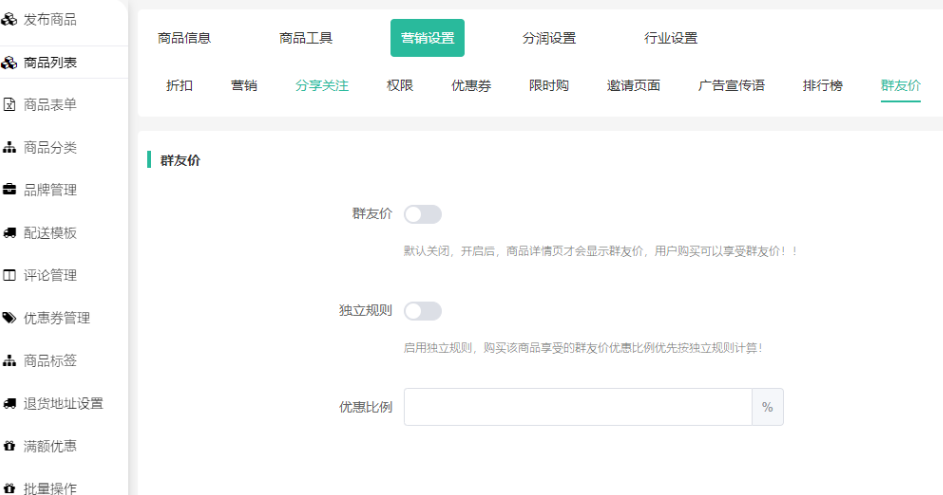This screenshot has height=495, width=943.
Task: Open 批量操作 in the sidebar
Action: click(x=50, y=488)
